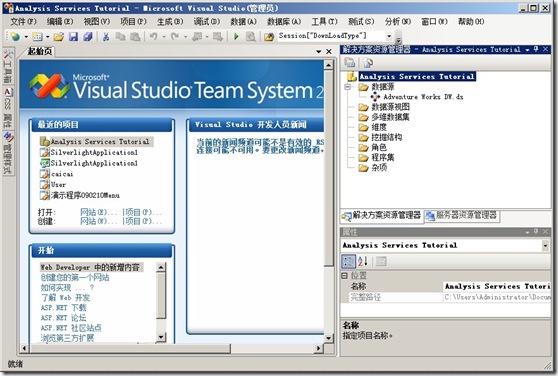Switch to 服务器资源管理器 tab

(x=462, y=215)
